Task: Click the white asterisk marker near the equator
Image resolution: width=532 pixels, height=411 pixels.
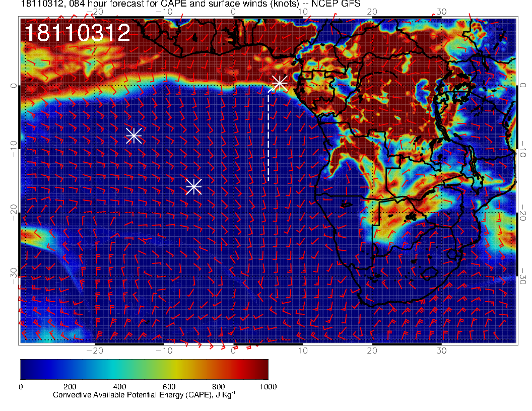Action: 279,83
